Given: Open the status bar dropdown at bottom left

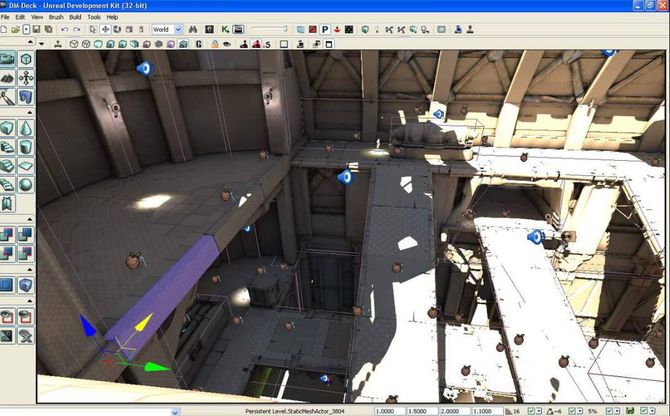Looking at the screenshot, I should click(x=175, y=412).
